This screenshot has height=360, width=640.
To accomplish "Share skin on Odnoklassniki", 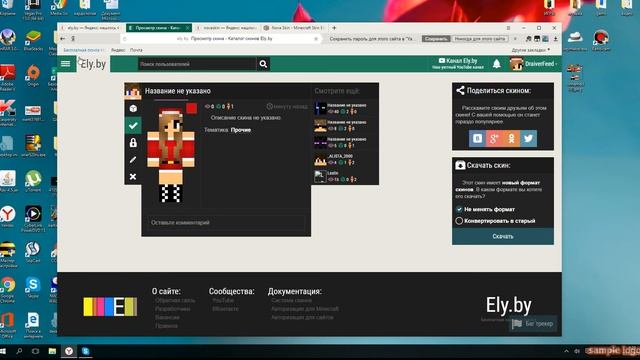I will click(511, 138).
